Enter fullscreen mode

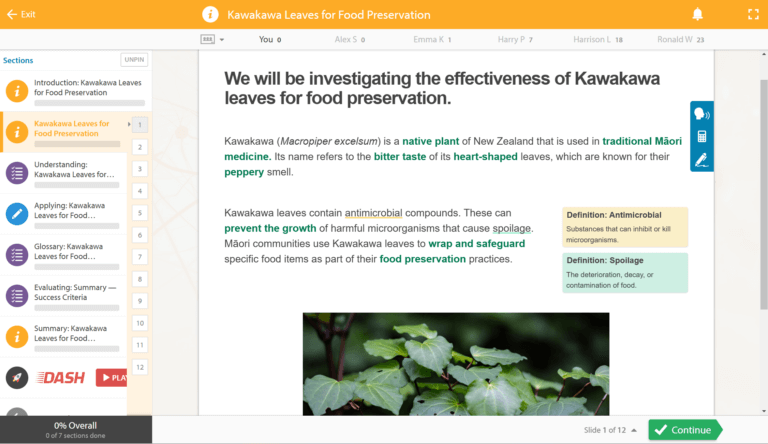pyautogui.click(x=753, y=14)
